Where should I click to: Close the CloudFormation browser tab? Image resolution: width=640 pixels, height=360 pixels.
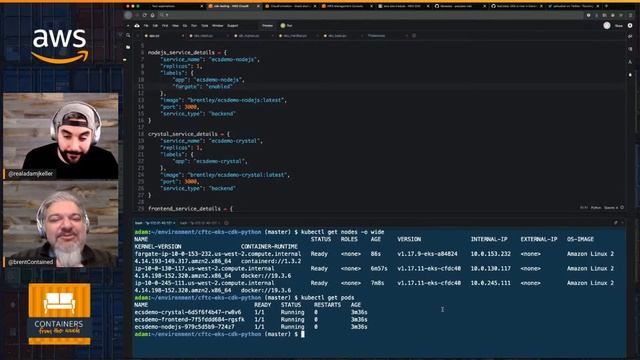tap(315, 6)
